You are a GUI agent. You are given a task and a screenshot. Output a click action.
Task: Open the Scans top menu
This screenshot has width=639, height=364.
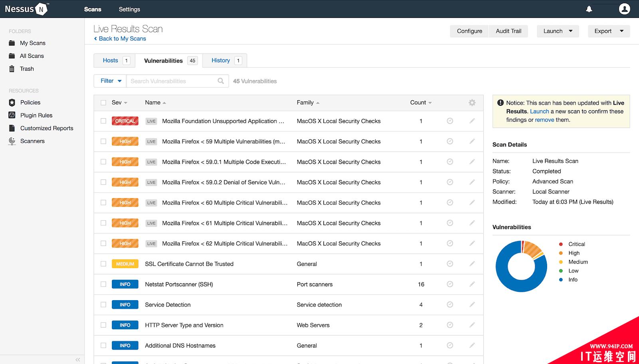tap(93, 9)
